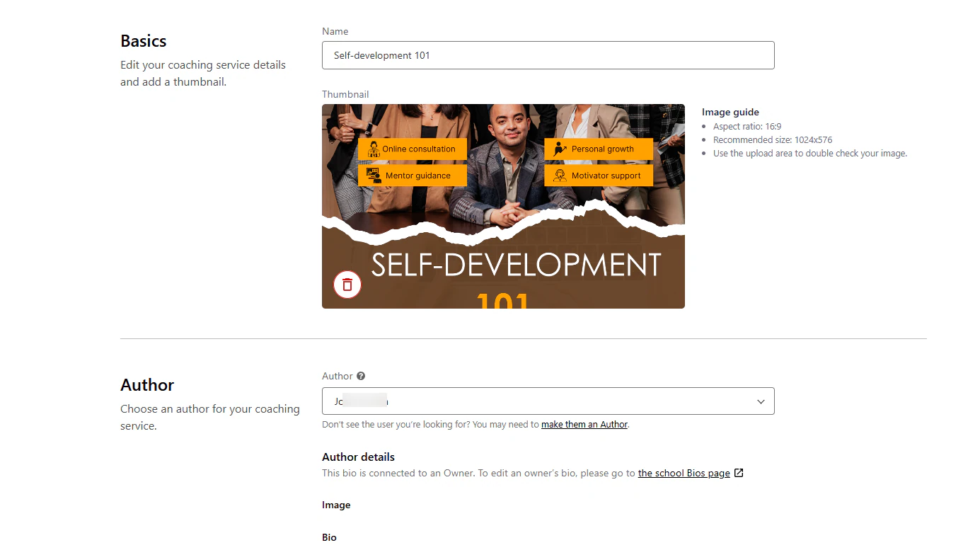Expand the Author dropdown chevron
The height and width of the screenshot is (550, 980).
[x=761, y=401]
